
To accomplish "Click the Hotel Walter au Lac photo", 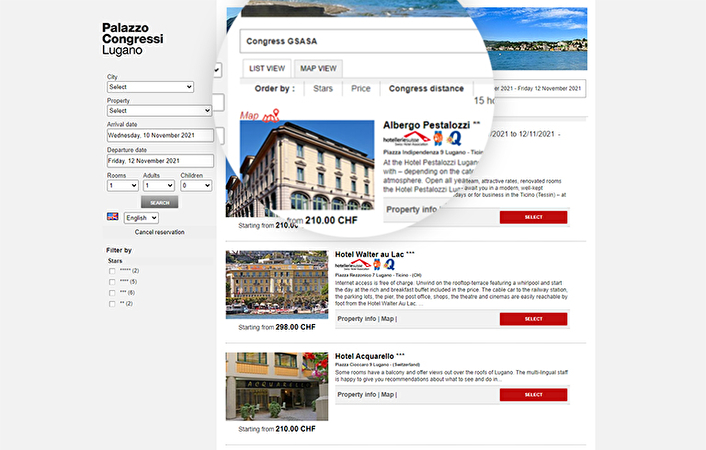I will coord(277,285).
